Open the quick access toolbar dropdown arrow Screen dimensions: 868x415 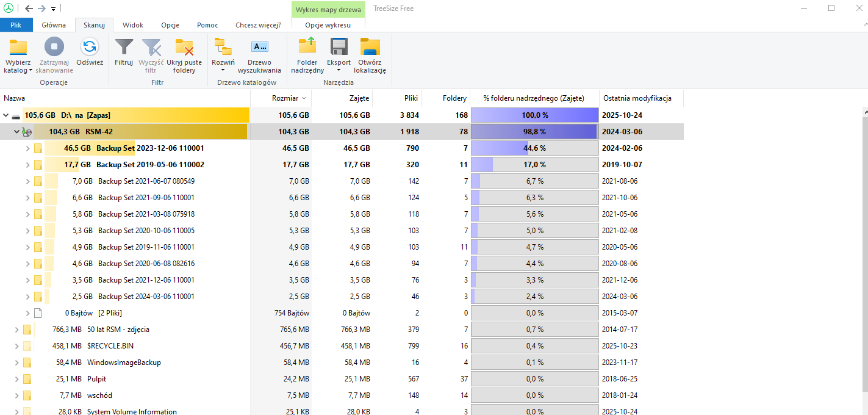click(54, 9)
